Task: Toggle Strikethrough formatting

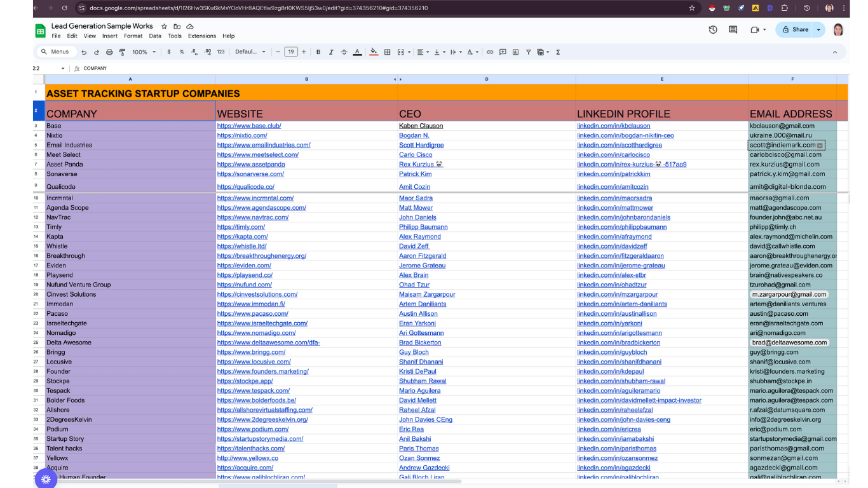Action: pyautogui.click(x=344, y=52)
